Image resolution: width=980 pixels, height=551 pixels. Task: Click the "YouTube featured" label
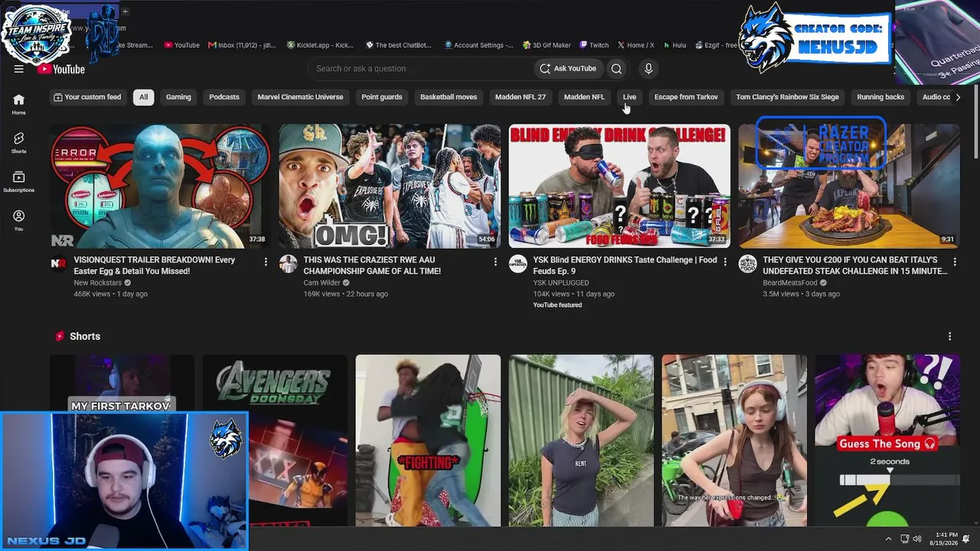click(557, 305)
